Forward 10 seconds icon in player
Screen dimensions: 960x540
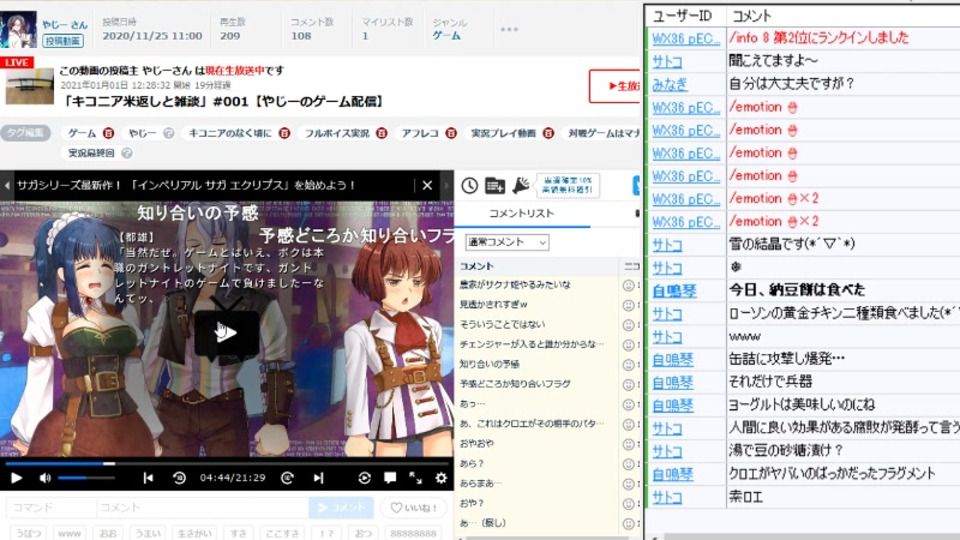point(287,478)
